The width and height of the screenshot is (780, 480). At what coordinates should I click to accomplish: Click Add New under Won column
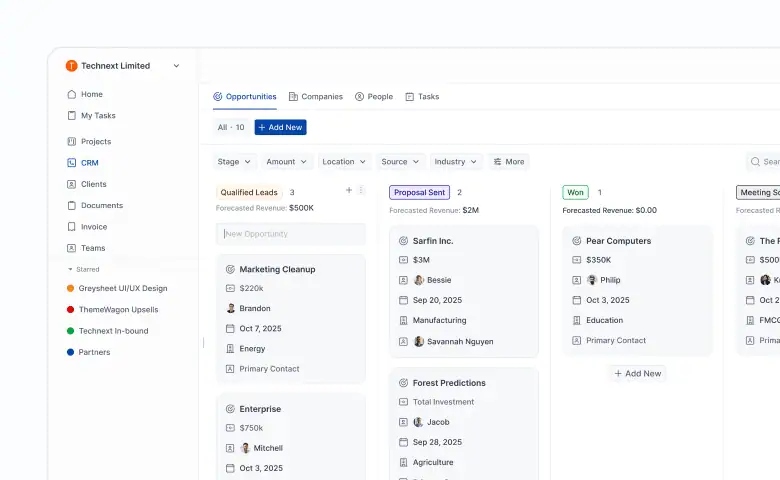pos(637,373)
